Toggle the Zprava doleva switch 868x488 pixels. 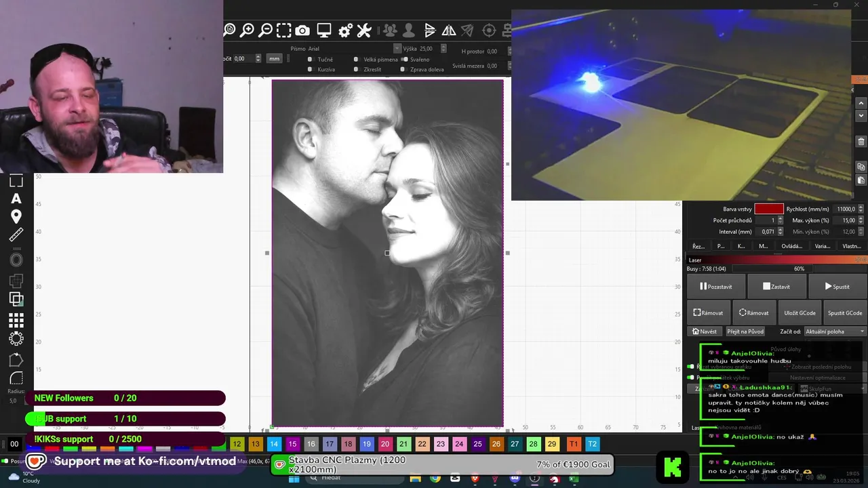tap(403, 69)
